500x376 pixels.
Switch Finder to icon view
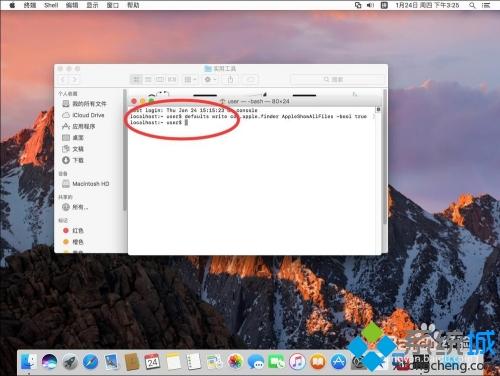[x=136, y=79]
